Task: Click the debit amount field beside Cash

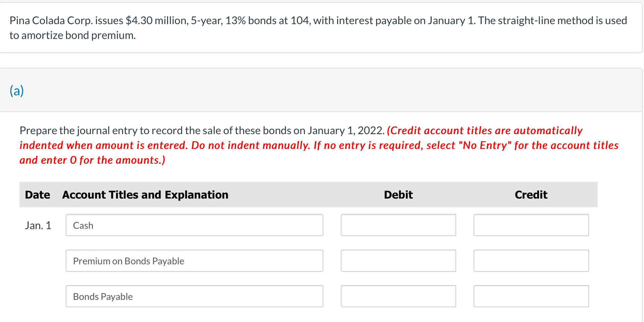Action: (398, 225)
